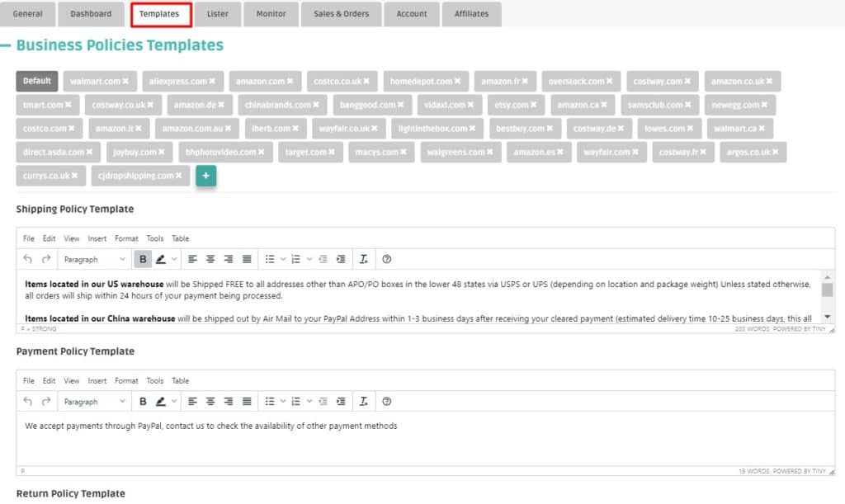Viewport: 845px width, 504px height.
Task: Expand text color options in Shipping editor
Action: pos(174,259)
